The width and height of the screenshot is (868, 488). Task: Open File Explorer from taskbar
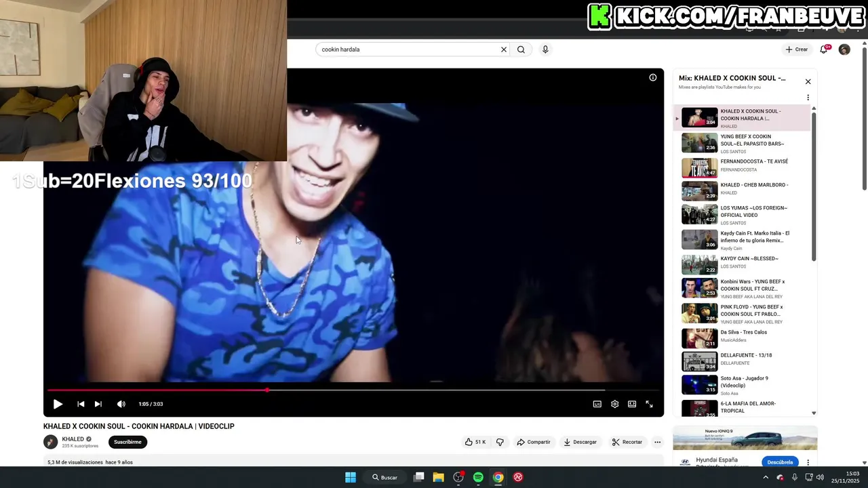tap(439, 477)
